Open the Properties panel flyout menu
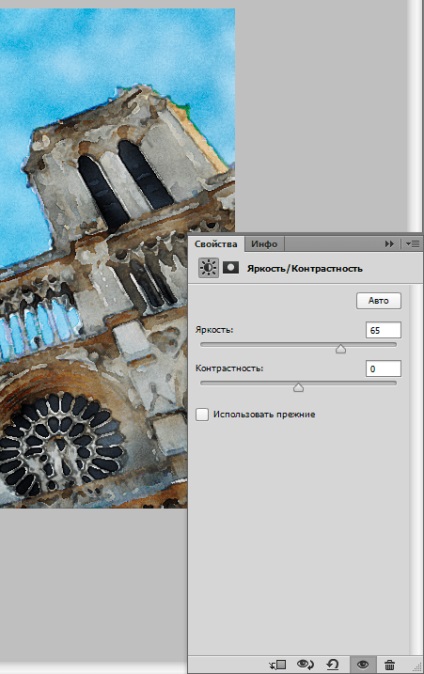 [x=412, y=244]
